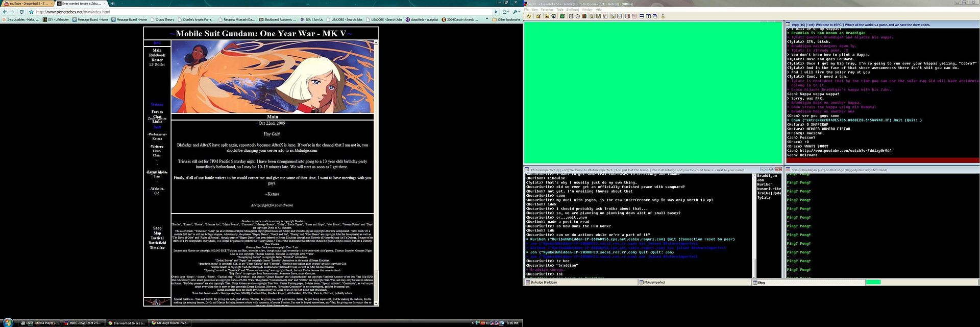This screenshot has width=980, height=327.
Task: Open the classifieds - craigslist bookmark
Action: (422, 20)
